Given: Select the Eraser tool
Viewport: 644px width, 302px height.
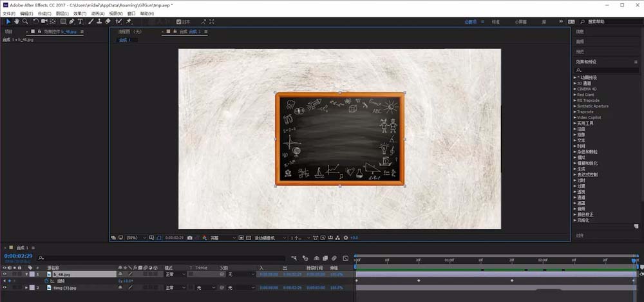Looking at the screenshot, I should [x=108, y=21].
